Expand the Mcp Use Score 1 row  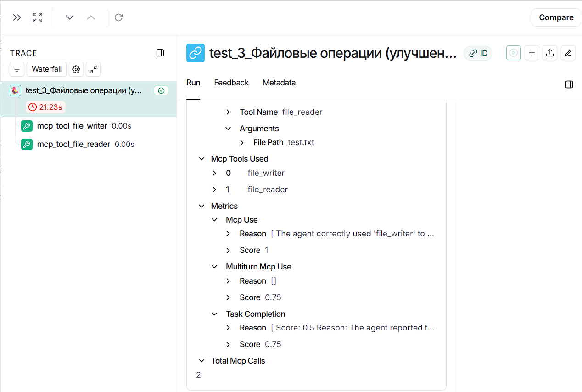click(x=228, y=250)
